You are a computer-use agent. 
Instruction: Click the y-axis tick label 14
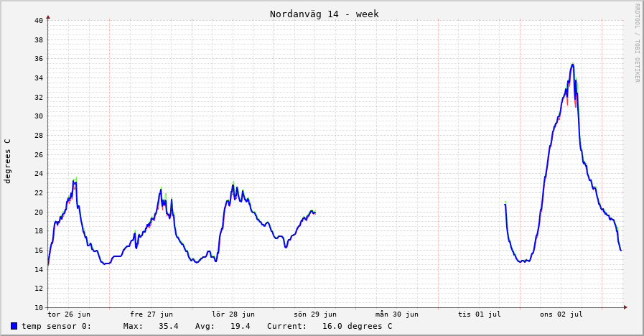point(39,270)
